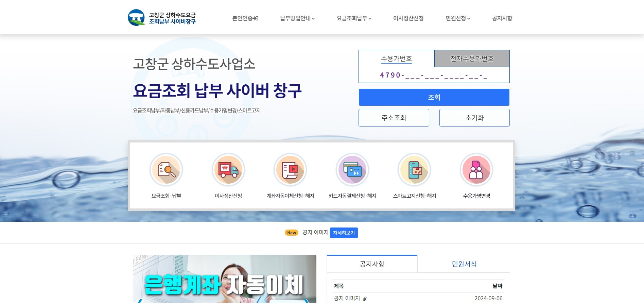
Task: Open the 수용가명변경 people icon
Action: pyautogui.click(x=476, y=169)
